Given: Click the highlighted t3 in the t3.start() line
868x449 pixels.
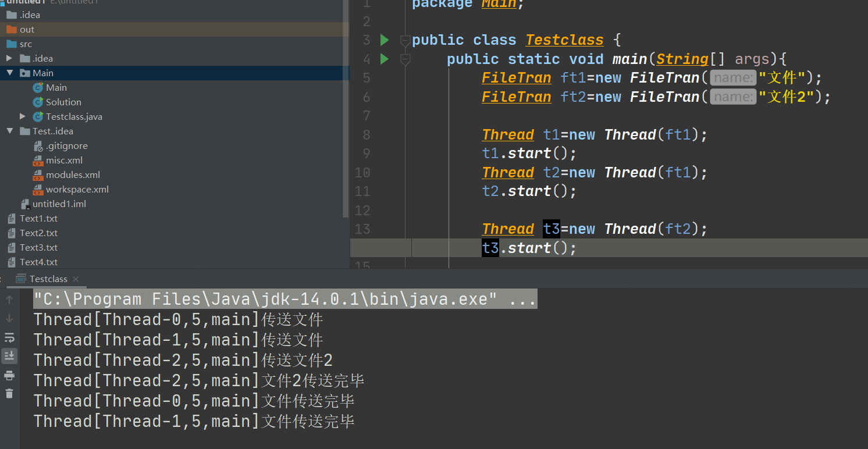Looking at the screenshot, I should pos(490,248).
